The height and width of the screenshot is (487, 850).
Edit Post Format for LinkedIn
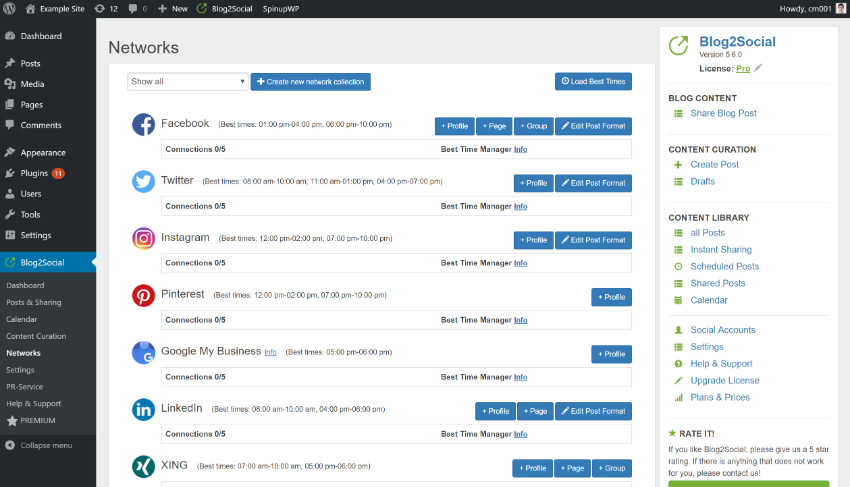tap(593, 411)
